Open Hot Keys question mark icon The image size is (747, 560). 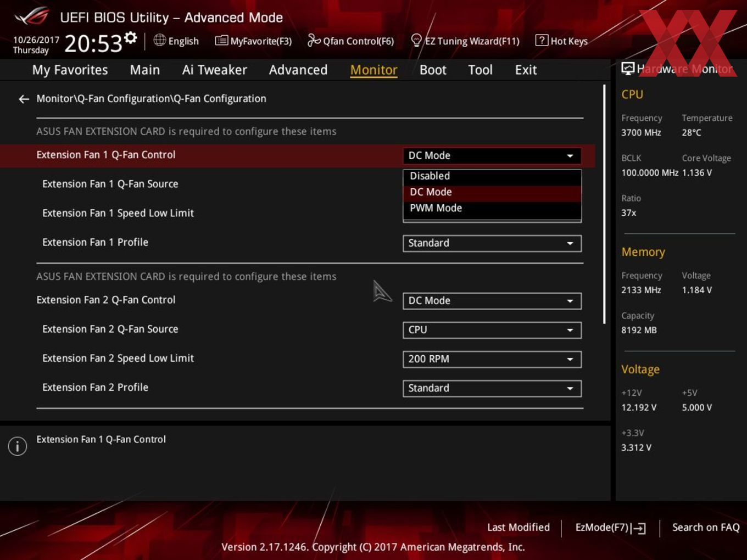(x=542, y=40)
